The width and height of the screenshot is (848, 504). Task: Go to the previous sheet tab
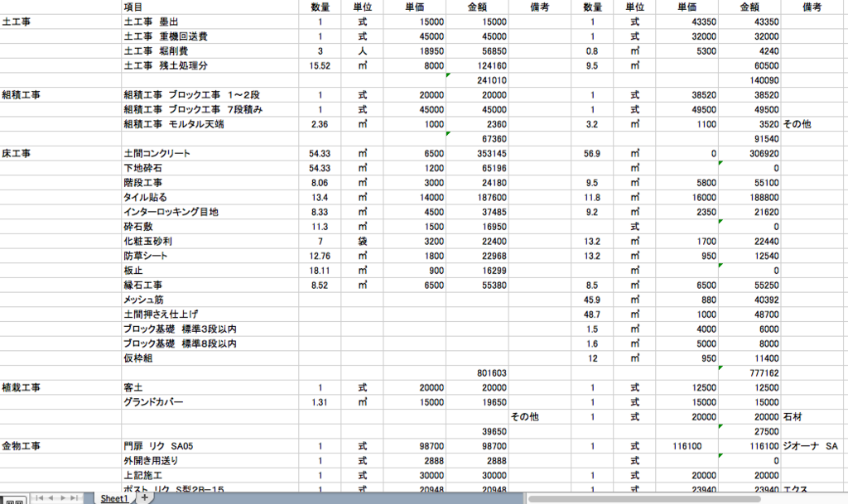pos(51,497)
